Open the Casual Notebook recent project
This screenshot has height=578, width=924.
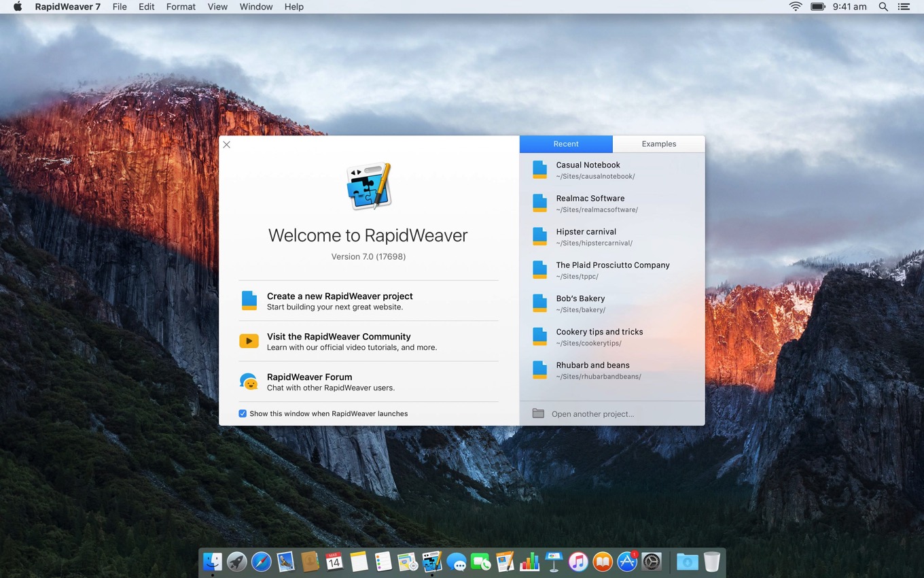588,169
